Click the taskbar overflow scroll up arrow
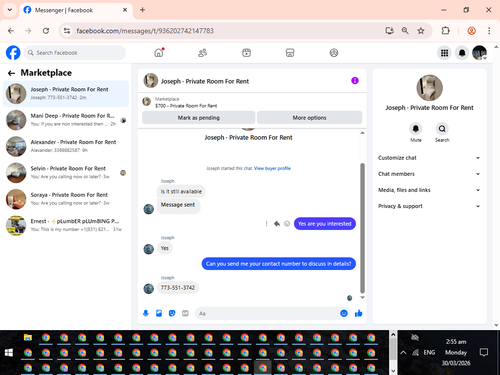The height and width of the screenshot is (375, 500). pyautogui.click(x=393, y=334)
